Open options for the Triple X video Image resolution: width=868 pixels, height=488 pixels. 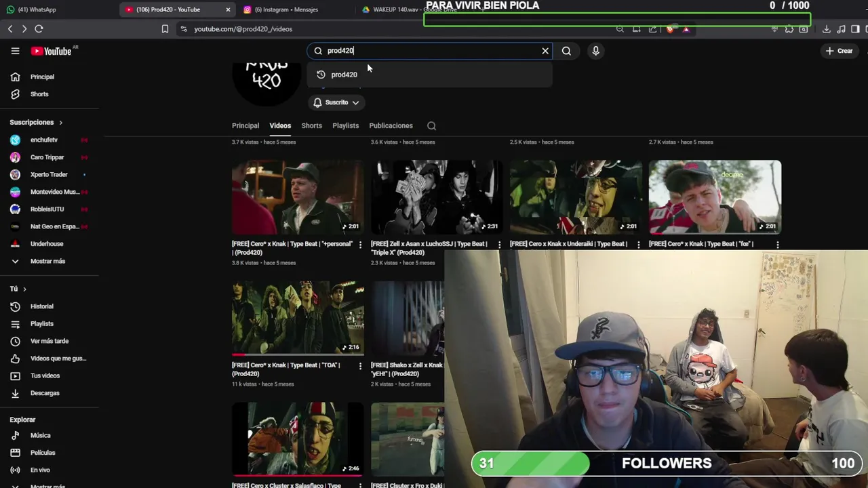(x=499, y=245)
